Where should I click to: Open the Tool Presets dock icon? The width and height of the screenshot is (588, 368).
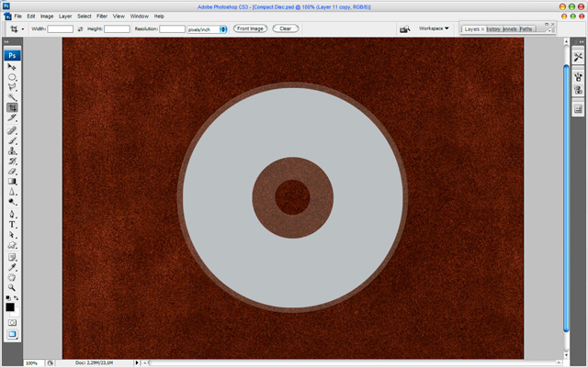578,57
